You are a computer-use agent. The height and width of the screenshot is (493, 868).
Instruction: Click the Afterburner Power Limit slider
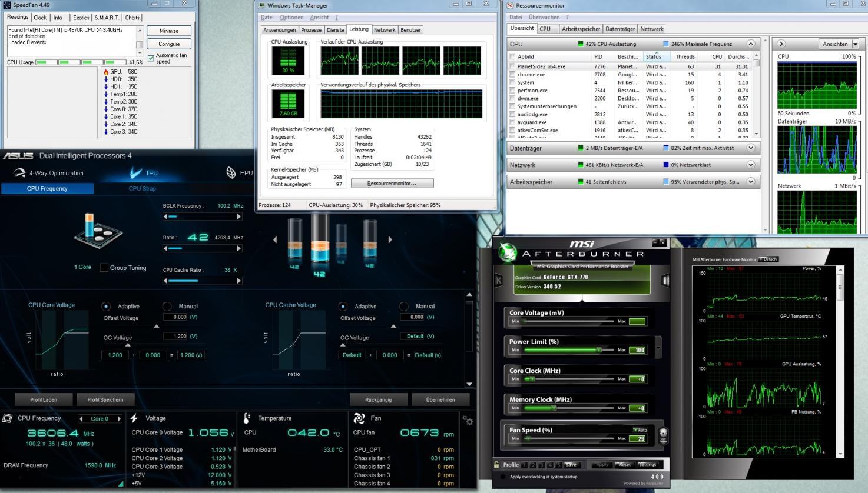pyautogui.click(x=569, y=350)
